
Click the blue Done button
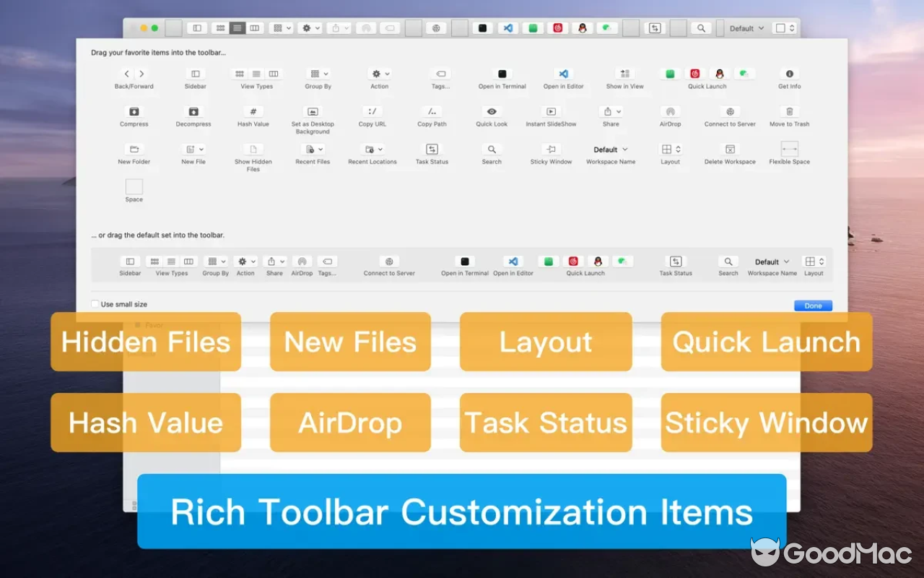coord(812,305)
